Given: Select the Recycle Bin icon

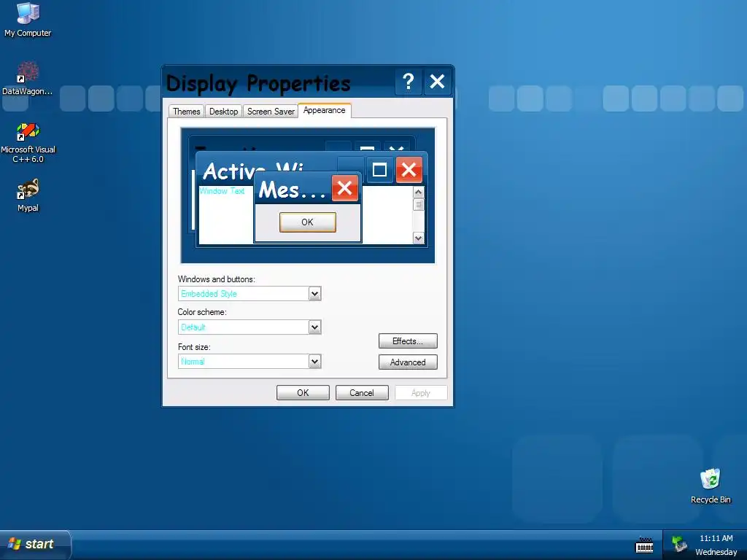Looking at the screenshot, I should coord(711,486).
